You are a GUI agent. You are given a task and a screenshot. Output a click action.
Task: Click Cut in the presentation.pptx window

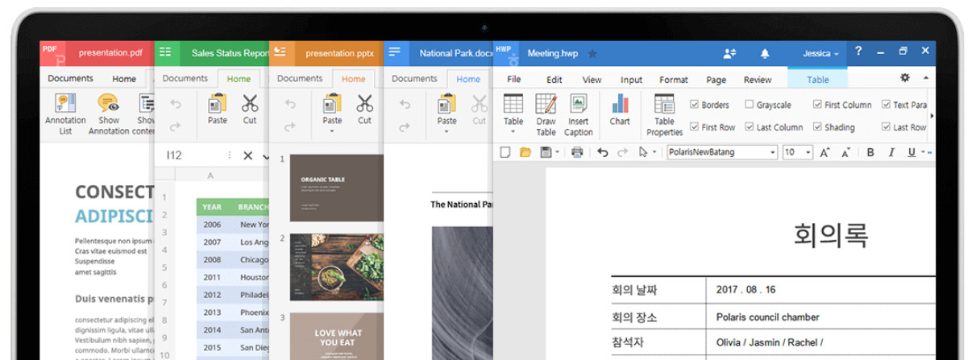pos(364,110)
